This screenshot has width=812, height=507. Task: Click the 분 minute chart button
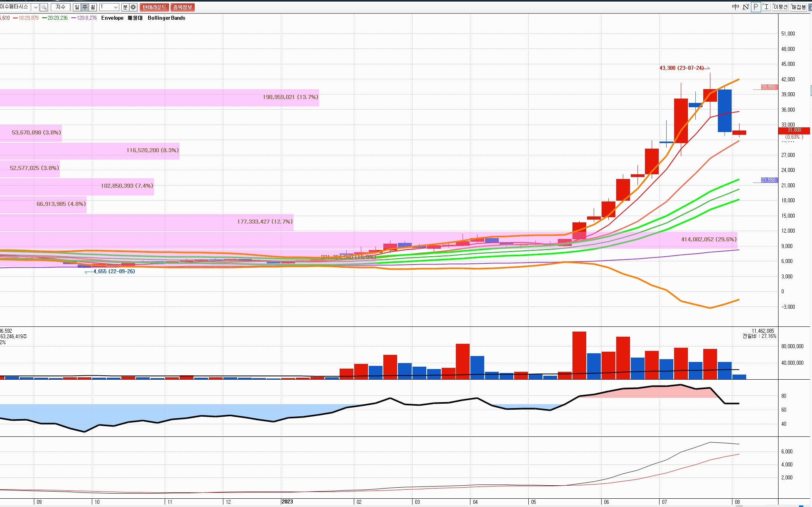(125, 7)
